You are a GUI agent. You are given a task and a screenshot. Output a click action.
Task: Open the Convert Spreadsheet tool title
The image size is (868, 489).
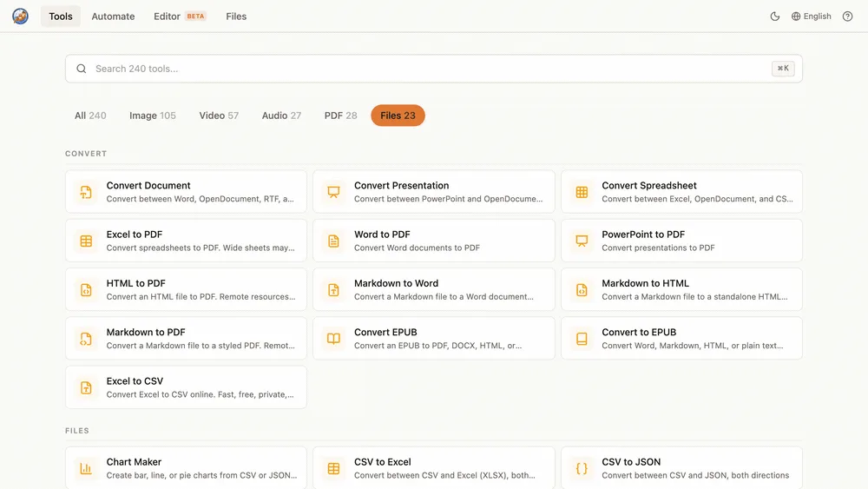pyautogui.click(x=648, y=186)
